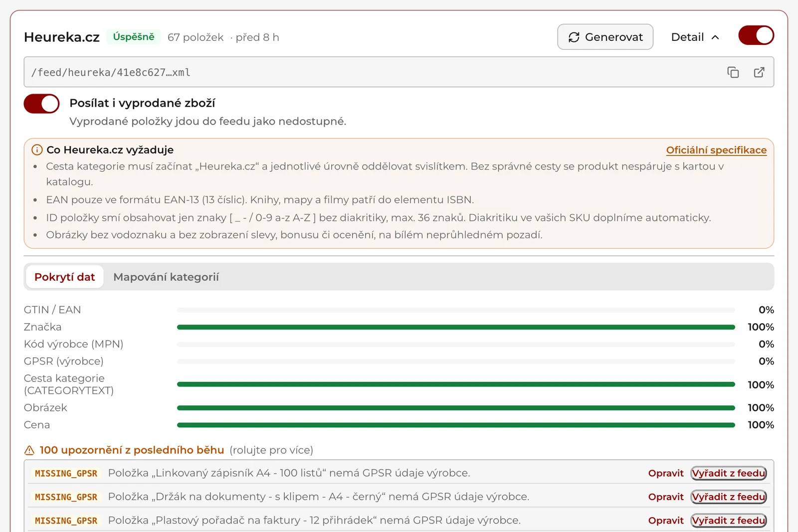Click Opravit for Držák na dokumenty
Screen dimensions: 798x532
pos(666,497)
